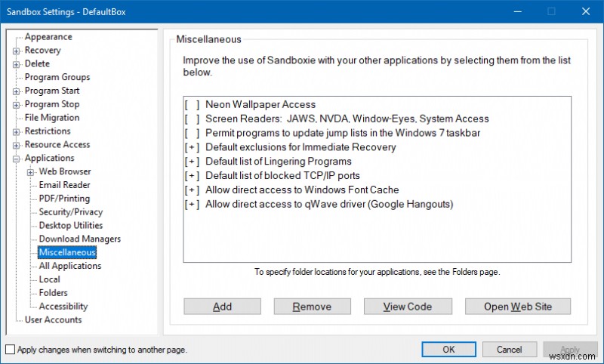Expand the Recovery tree node

click(17, 51)
